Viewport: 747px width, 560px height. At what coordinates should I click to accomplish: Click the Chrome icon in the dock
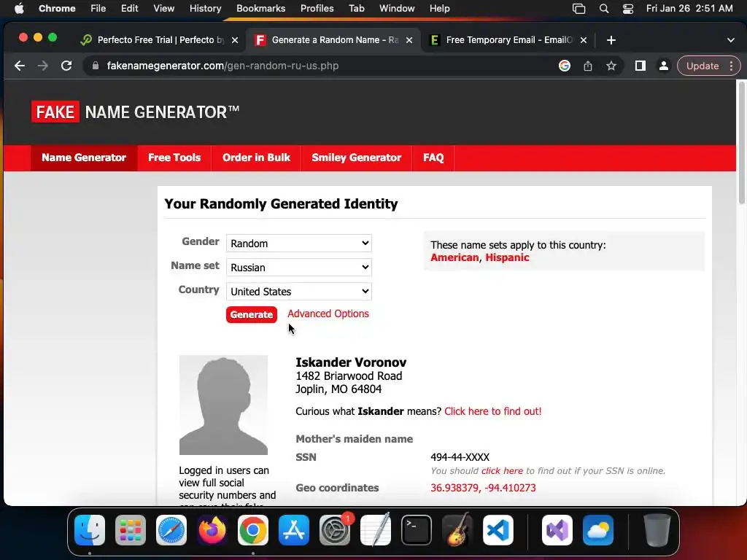pos(253,530)
